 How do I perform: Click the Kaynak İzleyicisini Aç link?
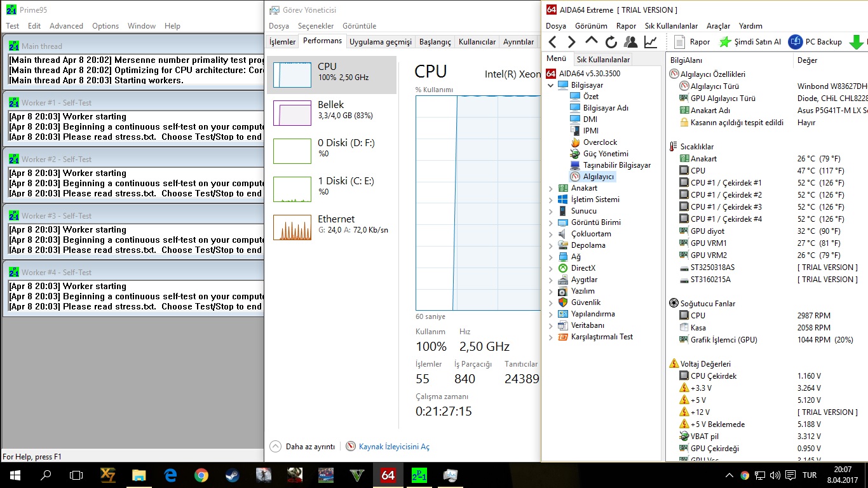click(393, 447)
